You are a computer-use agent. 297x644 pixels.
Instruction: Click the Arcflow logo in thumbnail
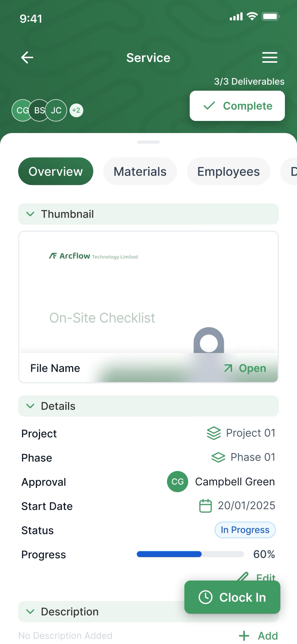[93, 256]
